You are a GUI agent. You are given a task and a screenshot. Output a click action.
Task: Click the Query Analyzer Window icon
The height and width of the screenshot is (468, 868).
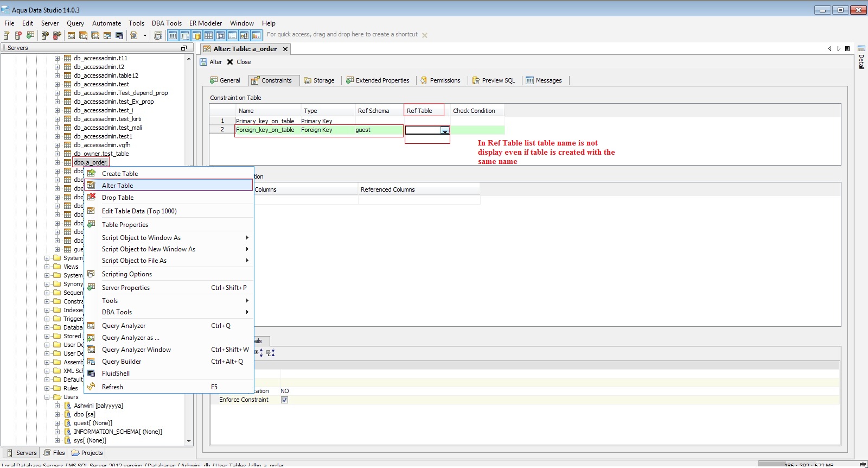(x=91, y=349)
